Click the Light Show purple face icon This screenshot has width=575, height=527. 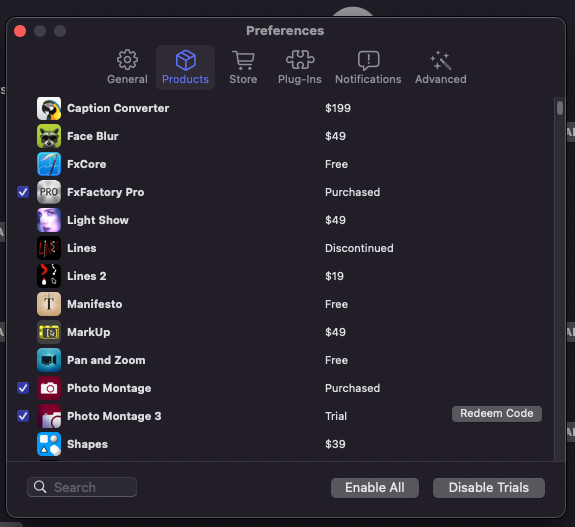49,220
